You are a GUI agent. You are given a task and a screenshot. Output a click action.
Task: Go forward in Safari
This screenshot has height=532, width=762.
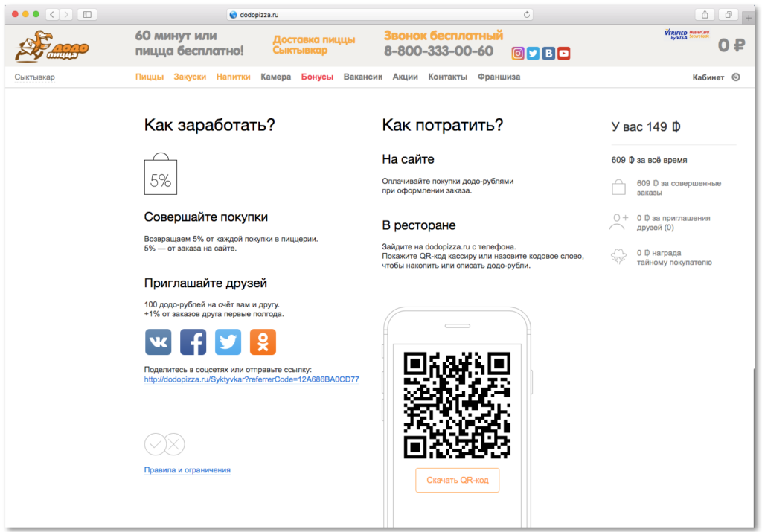point(66,15)
